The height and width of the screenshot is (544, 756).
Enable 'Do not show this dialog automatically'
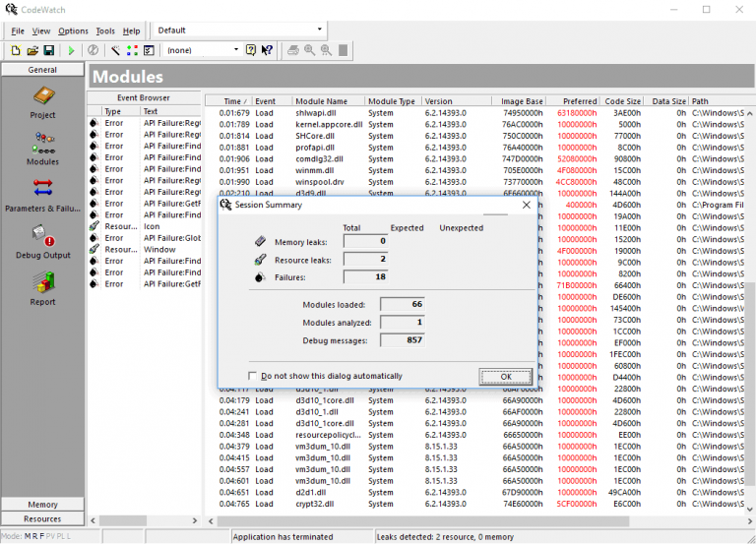pyautogui.click(x=253, y=376)
